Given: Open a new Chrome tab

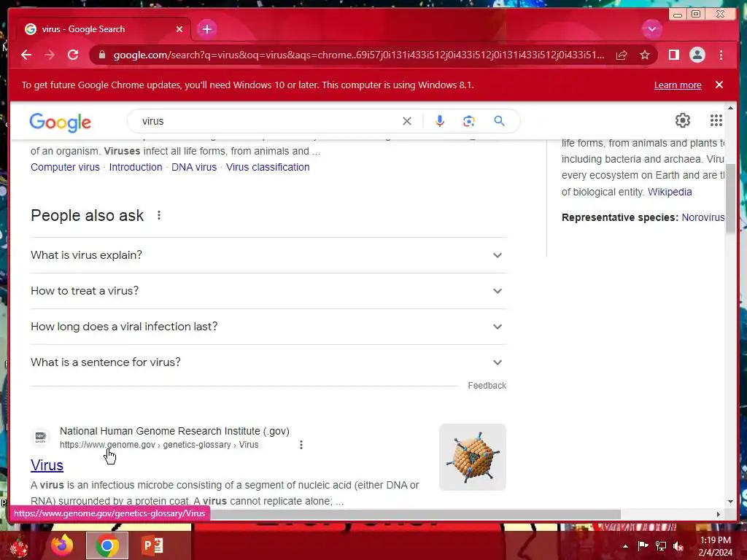Looking at the screenshot, I should (x=206, y=29).
